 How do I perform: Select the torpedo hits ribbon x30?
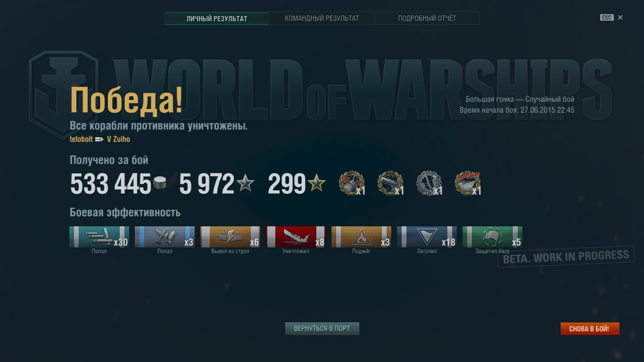(x=99, y=237)
